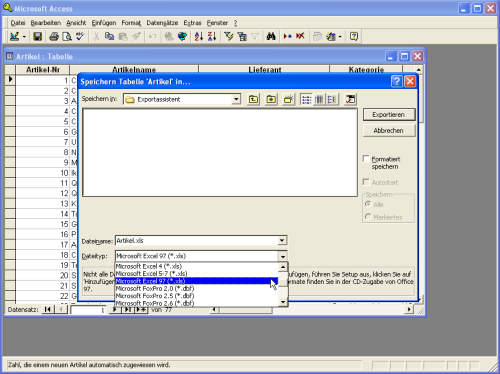
Task: Switch to Properties view in dialog
Action: (332, 99)
